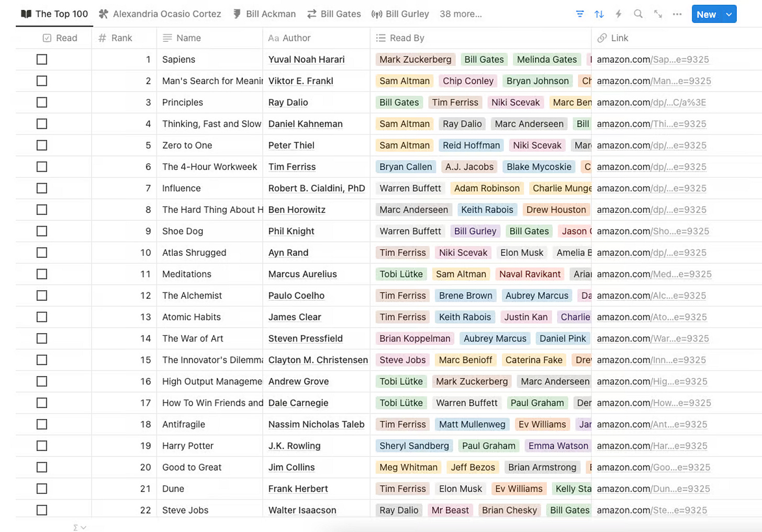Click the blue New button
This screenshot has width=762, height=532.
point(706,14)
